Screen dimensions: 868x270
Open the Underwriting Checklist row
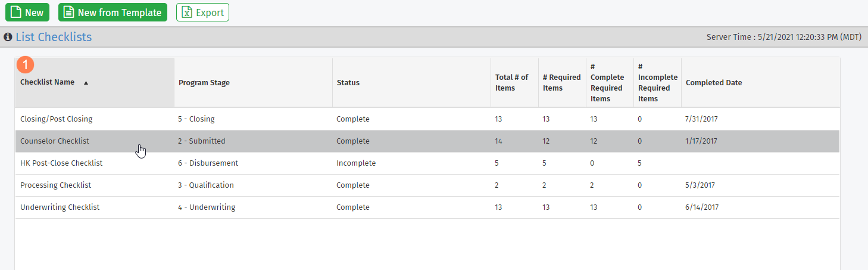coord(60,207)
